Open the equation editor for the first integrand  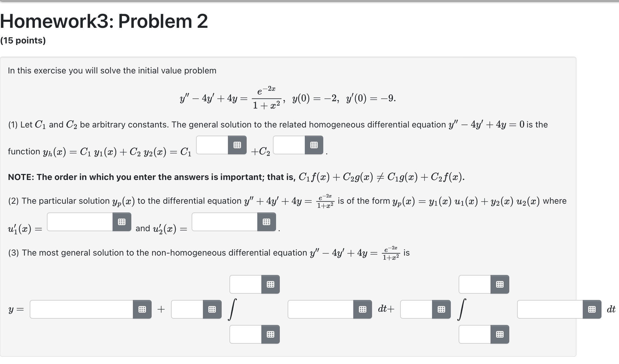(x=363, y=309)
